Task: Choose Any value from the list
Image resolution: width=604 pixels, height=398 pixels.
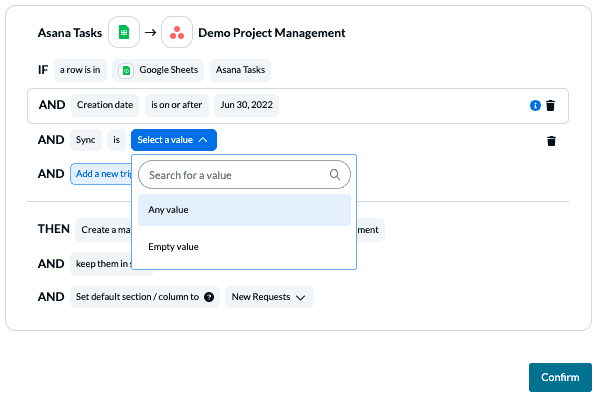Action: click(244, 210)
